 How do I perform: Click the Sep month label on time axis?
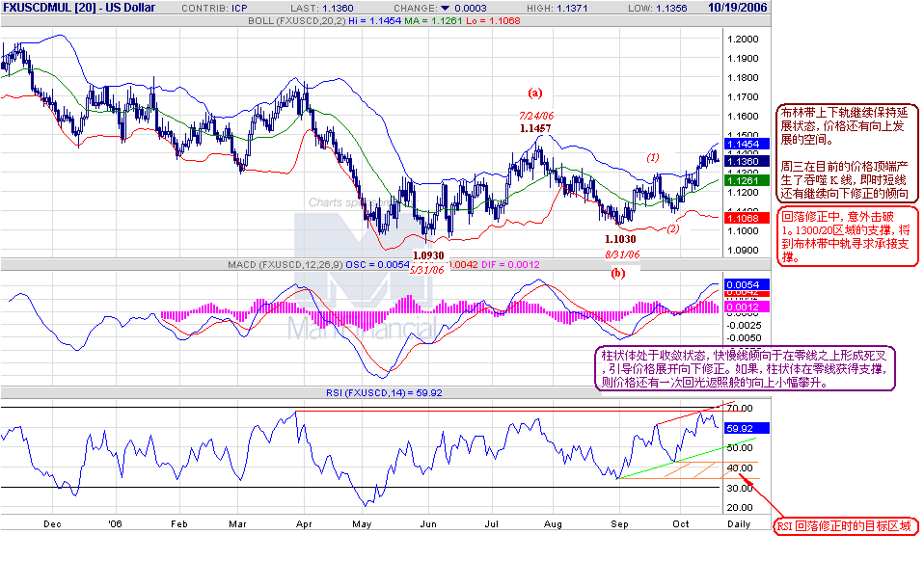[619, 524]
